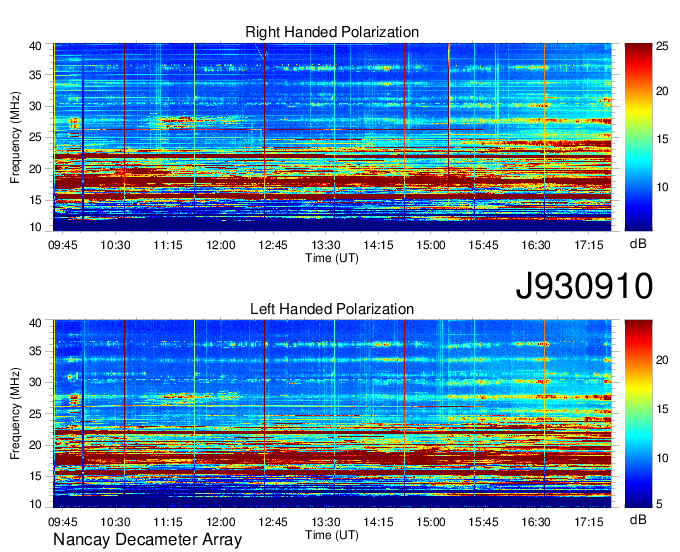Click the 'dB' unit under Right Handed color bar

(x=638, y=244)
